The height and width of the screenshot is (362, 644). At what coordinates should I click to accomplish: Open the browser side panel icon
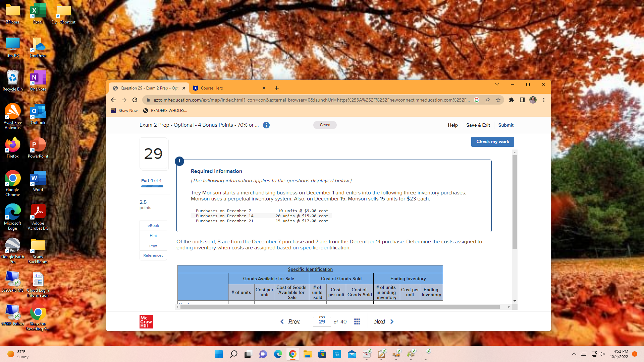click(x=522, y=100)
